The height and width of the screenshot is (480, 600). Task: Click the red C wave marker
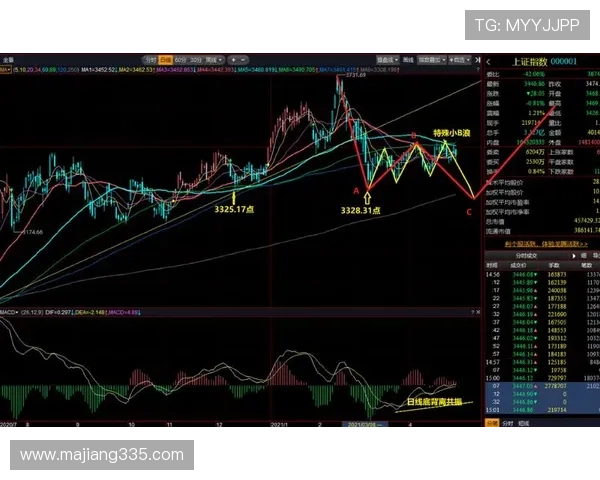470,211
